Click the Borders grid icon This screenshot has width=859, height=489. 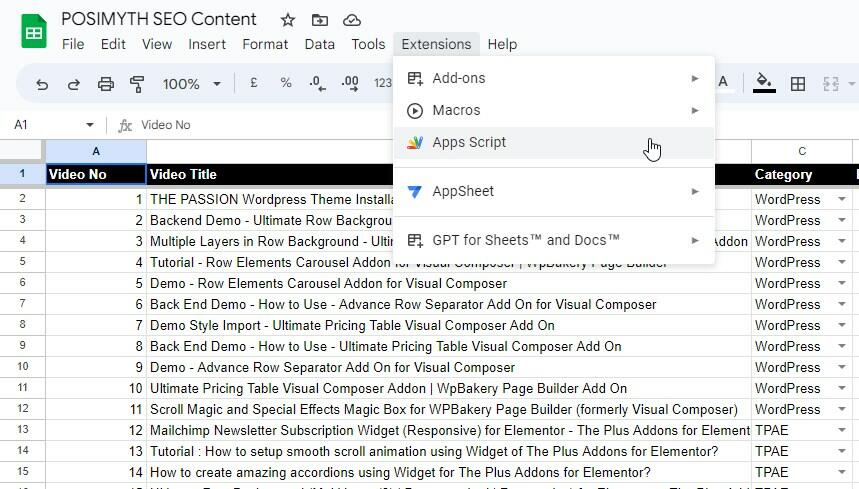click(x=798, y=84)
